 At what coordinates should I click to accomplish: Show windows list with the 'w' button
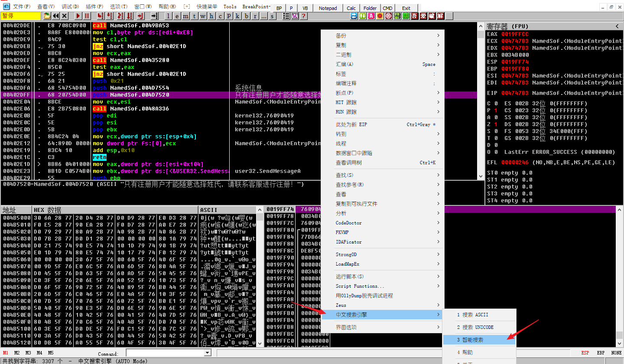click(204, 16)
